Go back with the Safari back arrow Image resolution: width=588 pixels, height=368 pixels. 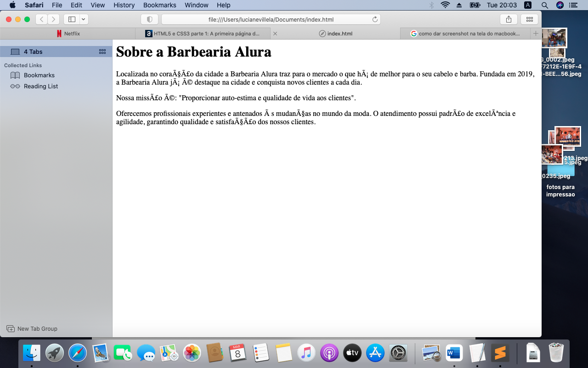click(42, 19)
